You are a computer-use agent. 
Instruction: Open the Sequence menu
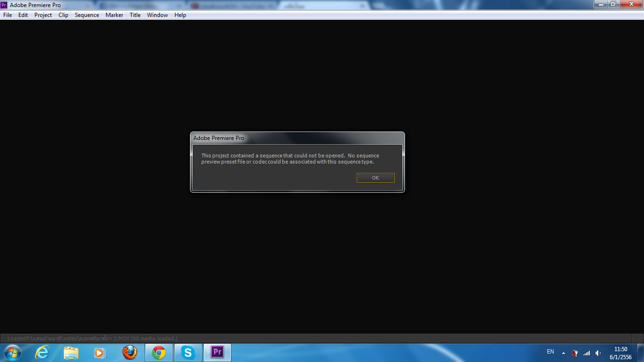pyautogui.click(x=87, y=15)
